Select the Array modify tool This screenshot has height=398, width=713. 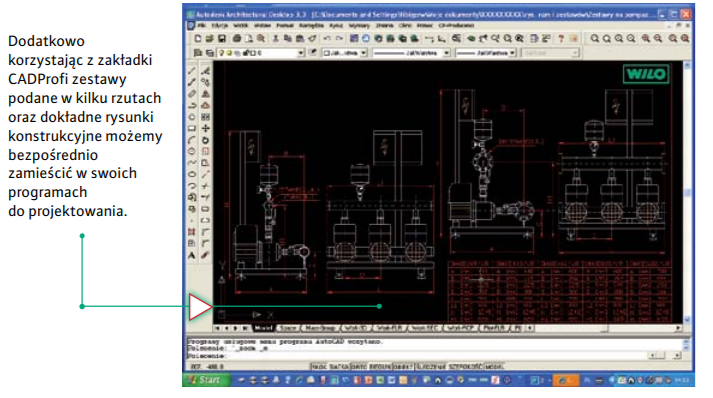(206, 117)
